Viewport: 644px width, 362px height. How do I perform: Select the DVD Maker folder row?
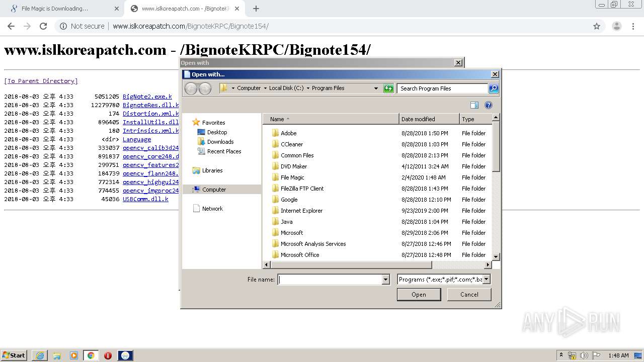(377, 166)
